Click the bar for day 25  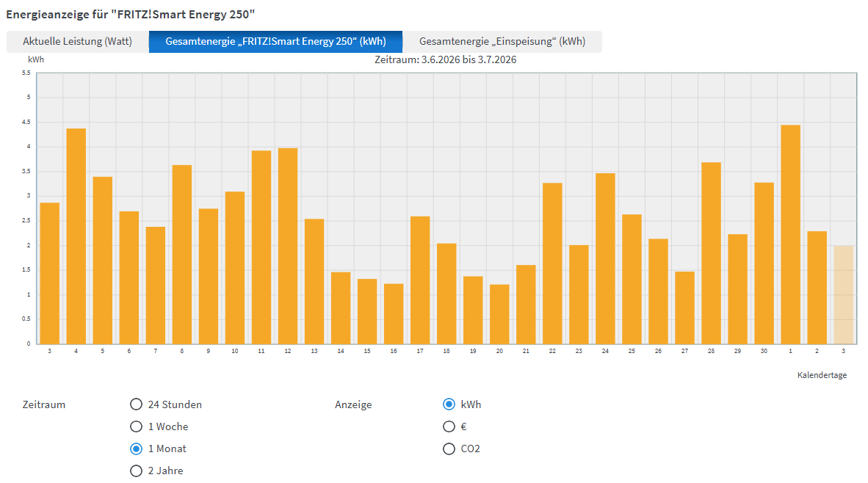point(632,280)
